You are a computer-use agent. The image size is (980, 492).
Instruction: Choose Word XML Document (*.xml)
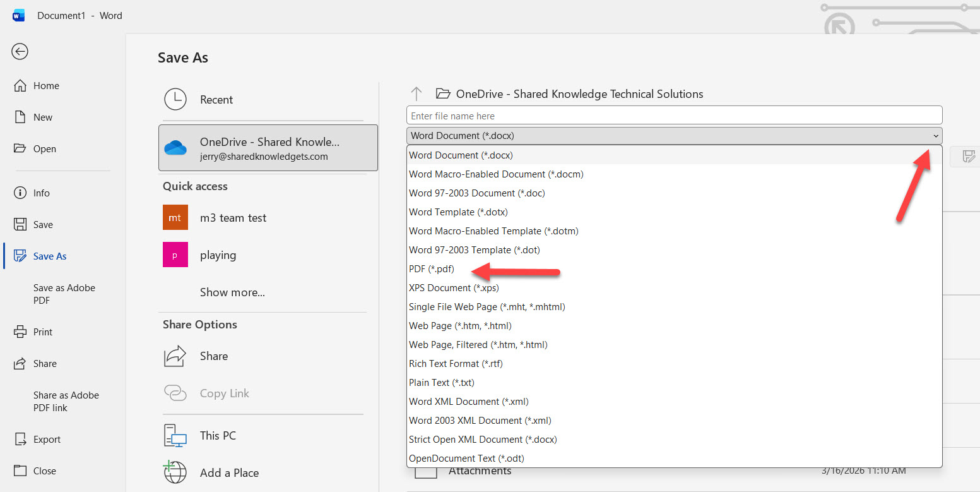pos(674,402)
